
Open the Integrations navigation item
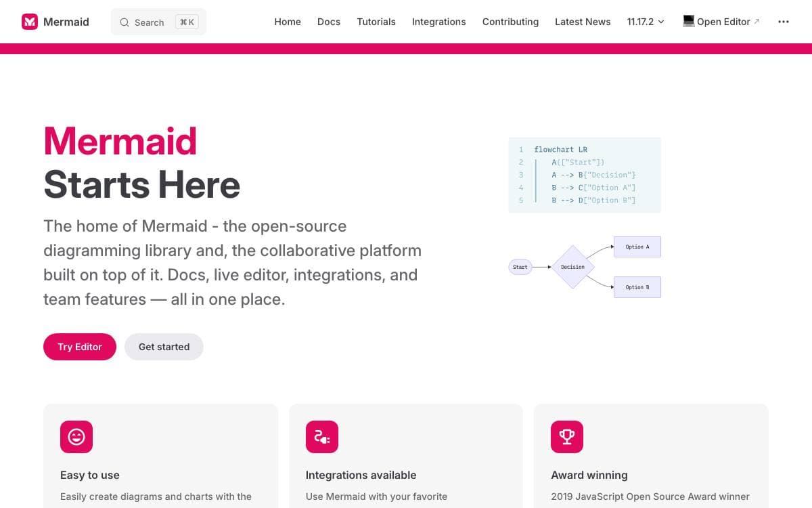(439, 22)
